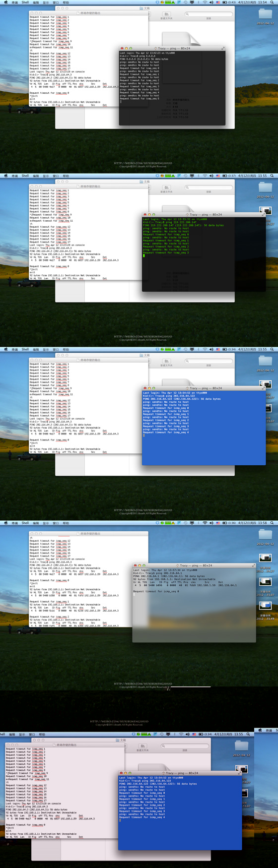This screenshot has height=868, width=278.
Task: Click volume icon in the 13:54 menu bar
Action: (x=211, y=2)
